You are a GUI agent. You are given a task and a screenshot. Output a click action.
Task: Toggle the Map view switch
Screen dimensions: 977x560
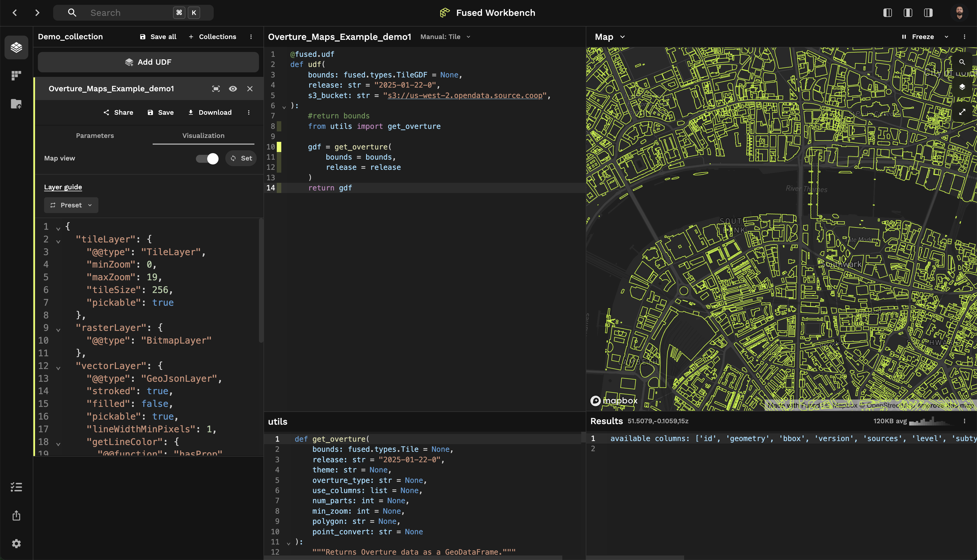pos(207,159)
